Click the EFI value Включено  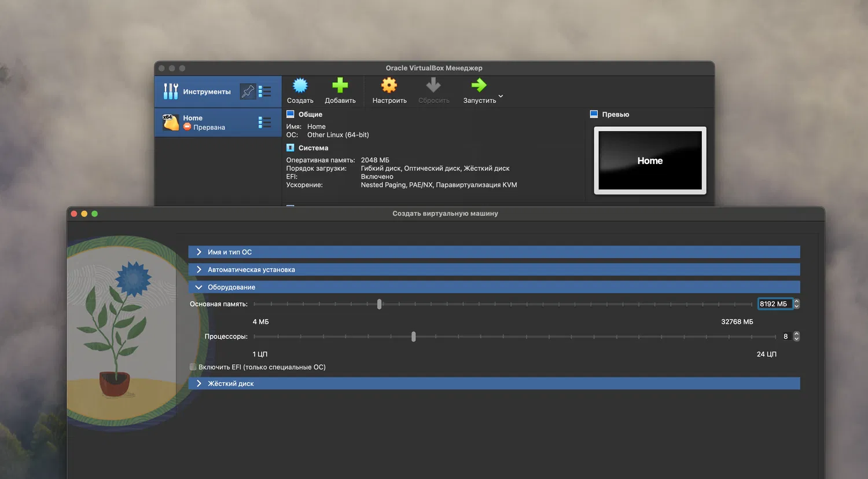click(x=377, y=177)
